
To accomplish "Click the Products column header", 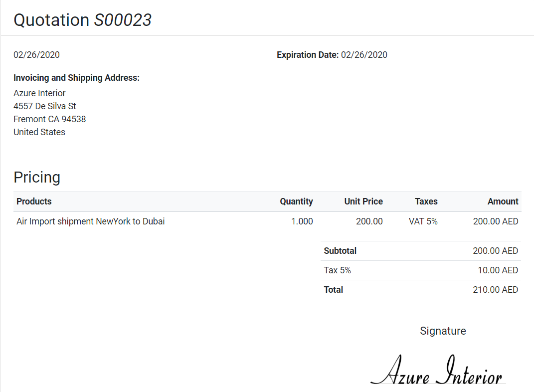I will [x=34, y=201].
